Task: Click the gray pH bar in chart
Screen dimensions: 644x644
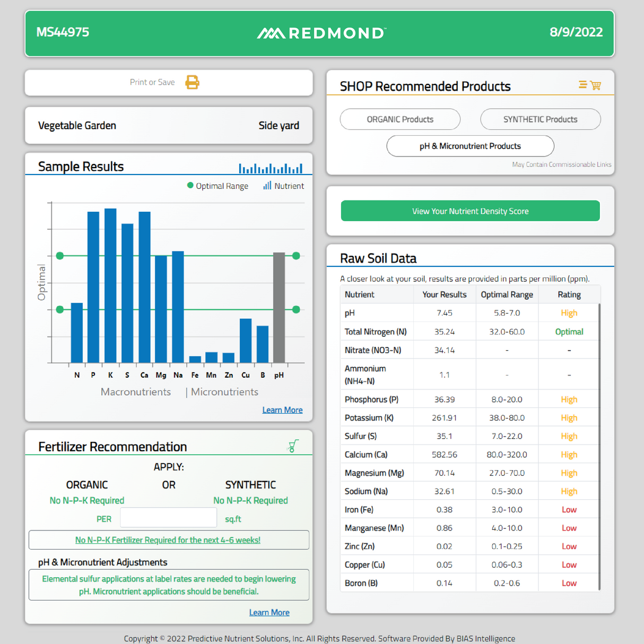Action: coord(279,308)
